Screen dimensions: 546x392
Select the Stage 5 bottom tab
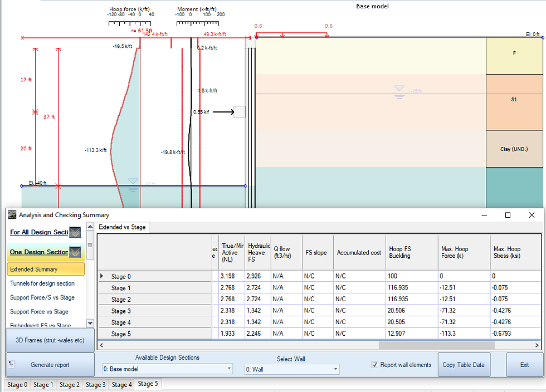click(148, 384)
